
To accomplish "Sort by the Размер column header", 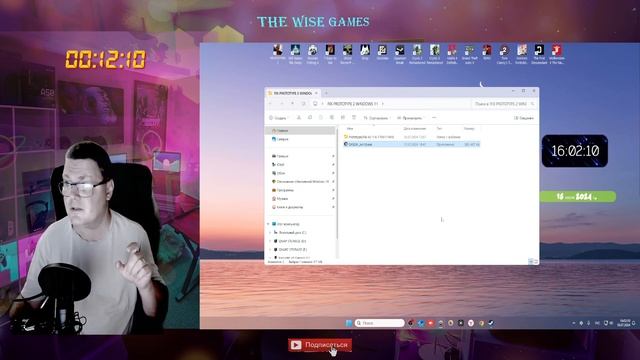I will (469, 129).
